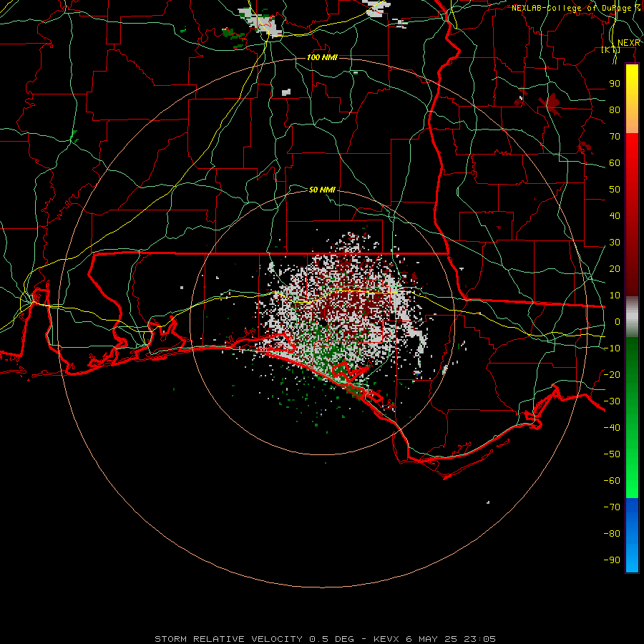Pick the -60 scale label
This screenshot has height=644, width=644.
point(612,481)
